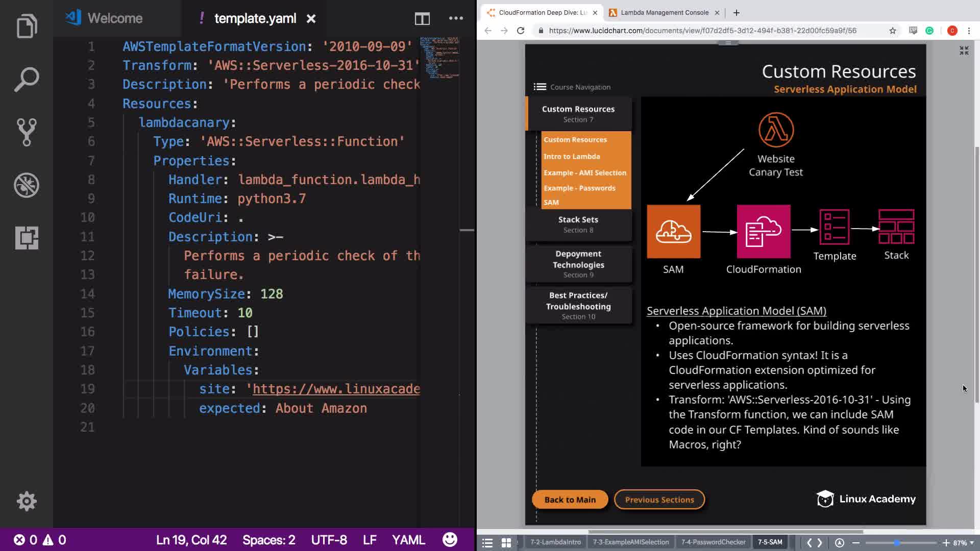Switch to the Welcome editor tab
980x551 pixels.
114,18
